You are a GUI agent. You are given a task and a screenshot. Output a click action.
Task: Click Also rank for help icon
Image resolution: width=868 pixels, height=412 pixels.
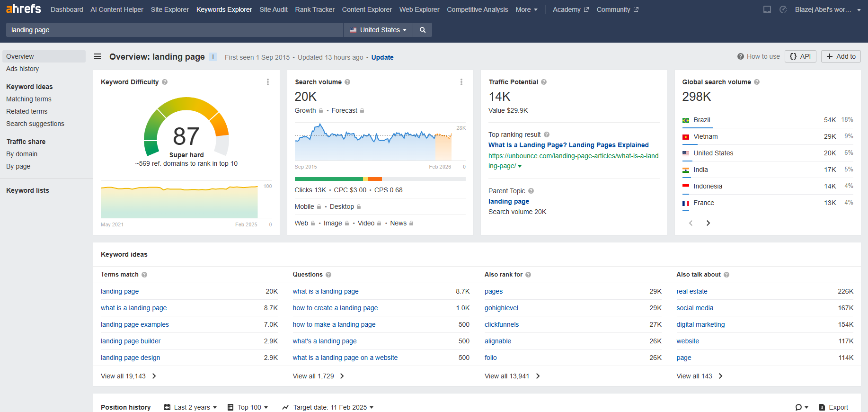pos(528,275)
